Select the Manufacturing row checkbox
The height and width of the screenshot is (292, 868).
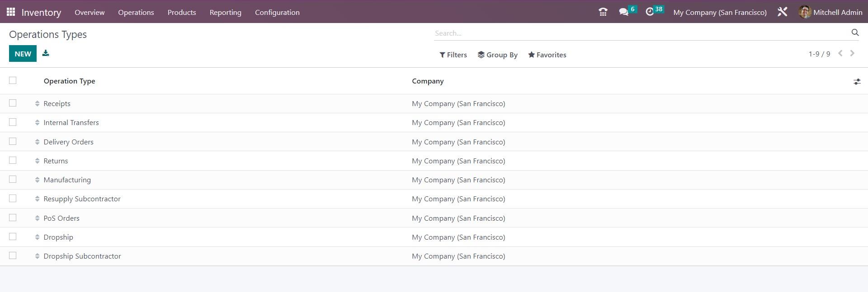coord(13,179)
